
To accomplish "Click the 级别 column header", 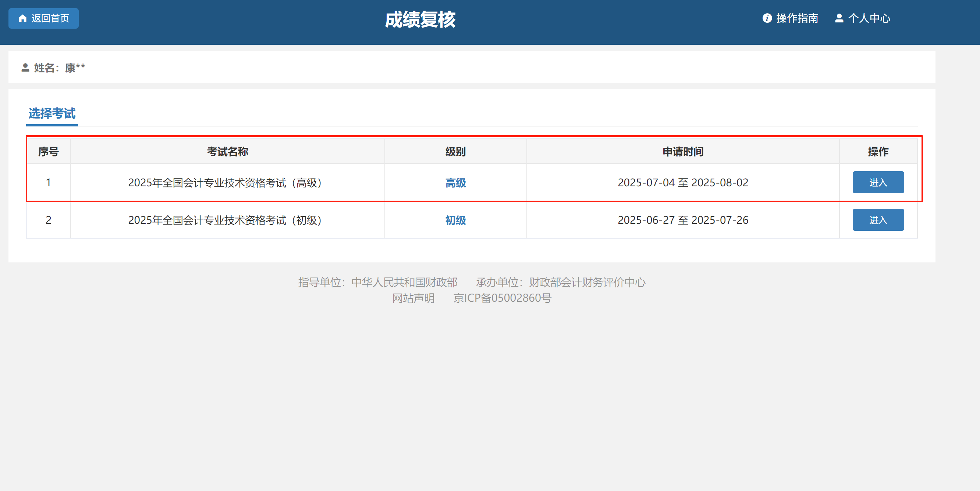I will (x=455, y=152).
